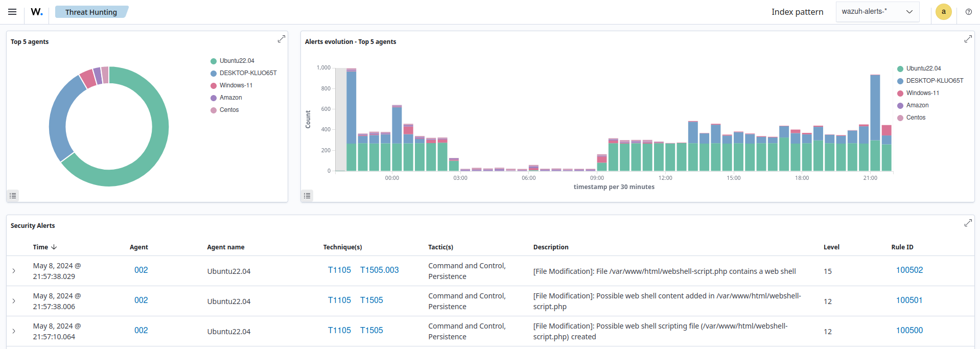Expand the Alerts evolution chart fullscreen
The width and height of the screenshot is (980, 349).
968,39
